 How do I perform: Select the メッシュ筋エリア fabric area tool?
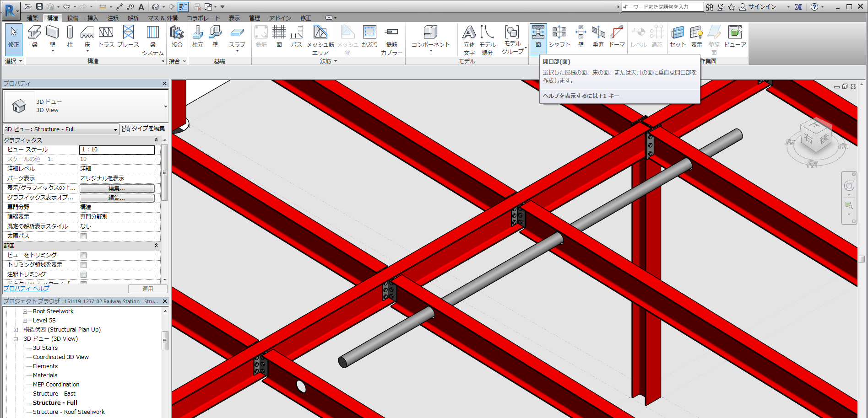tap(320, 40)
